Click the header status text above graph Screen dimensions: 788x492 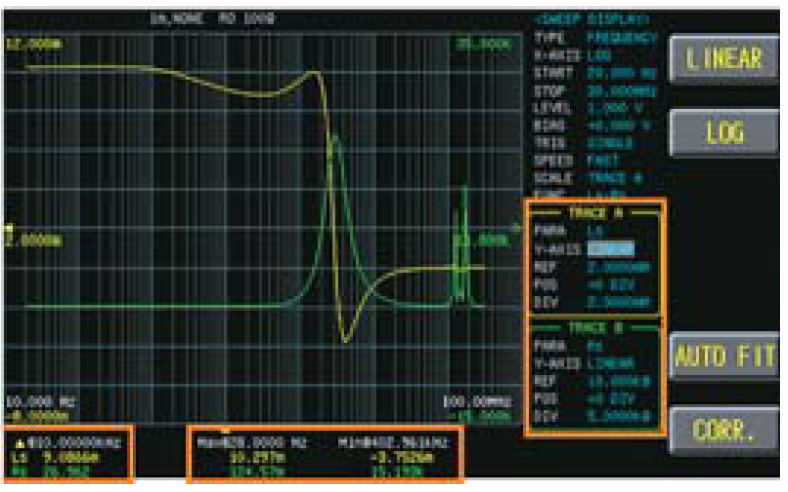point(213,19)
